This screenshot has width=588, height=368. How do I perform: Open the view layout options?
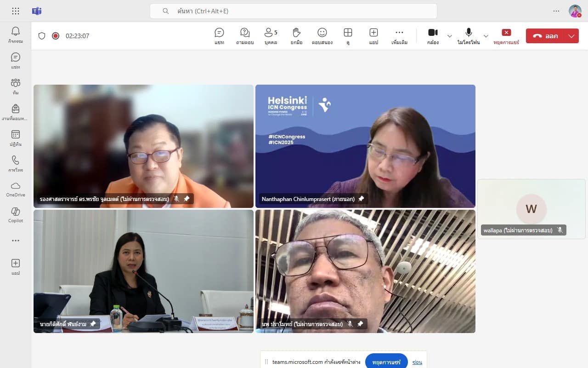click(x=348, y=36)
